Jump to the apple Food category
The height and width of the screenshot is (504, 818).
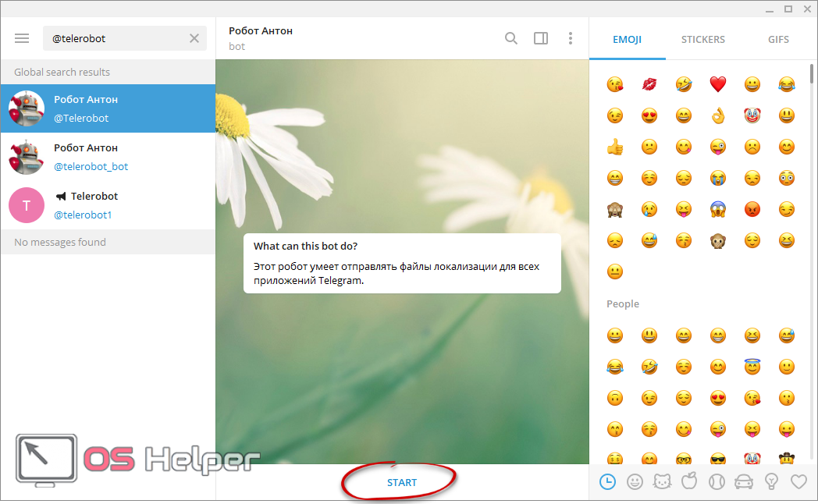[x=689, y=481]
